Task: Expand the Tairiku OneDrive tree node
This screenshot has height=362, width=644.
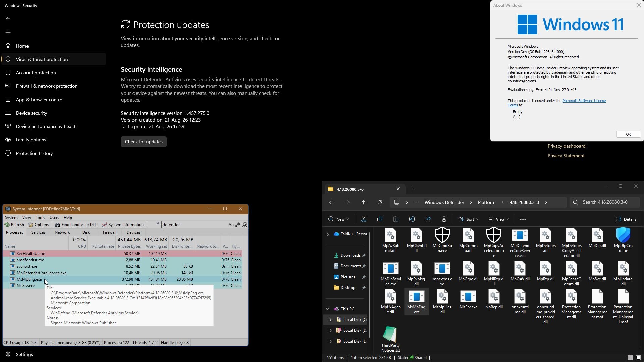Action: point(328,234)
